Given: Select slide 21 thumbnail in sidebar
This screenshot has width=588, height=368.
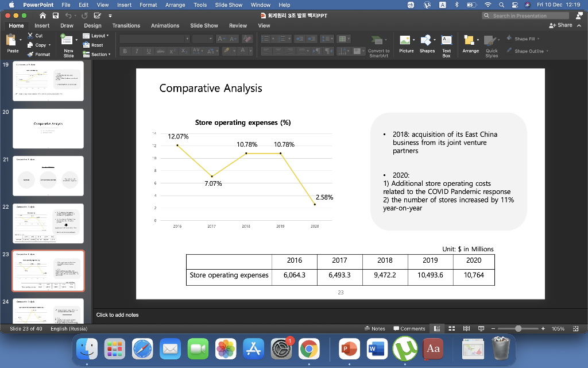Looking at the screenshot, I should [x=48, y=175].
